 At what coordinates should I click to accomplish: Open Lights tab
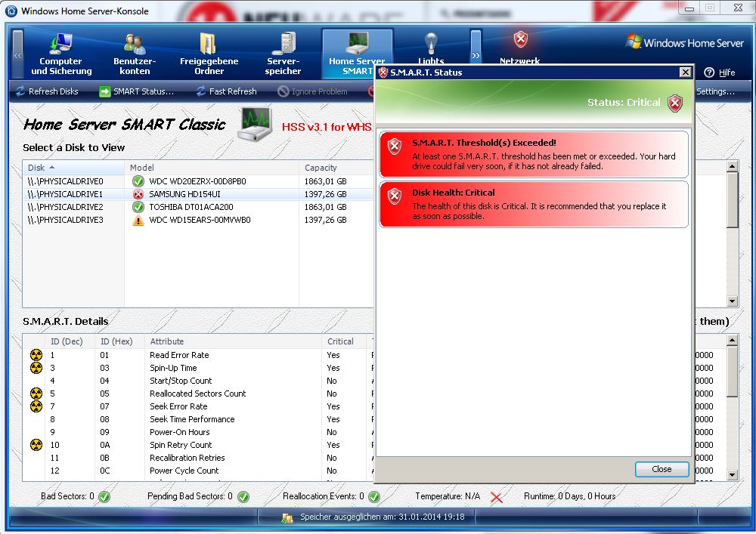(x=431, y=48)
